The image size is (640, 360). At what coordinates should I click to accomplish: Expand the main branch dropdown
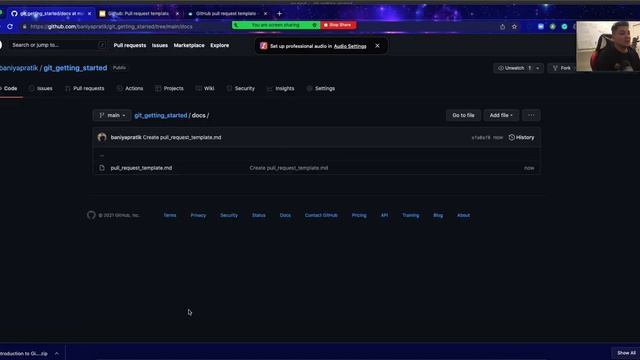[112, 116]
